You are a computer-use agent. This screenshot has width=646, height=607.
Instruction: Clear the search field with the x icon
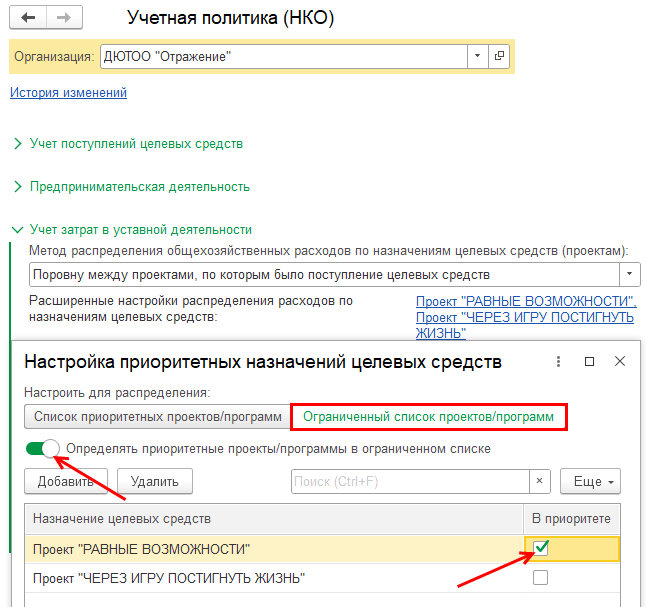point(540,481)
